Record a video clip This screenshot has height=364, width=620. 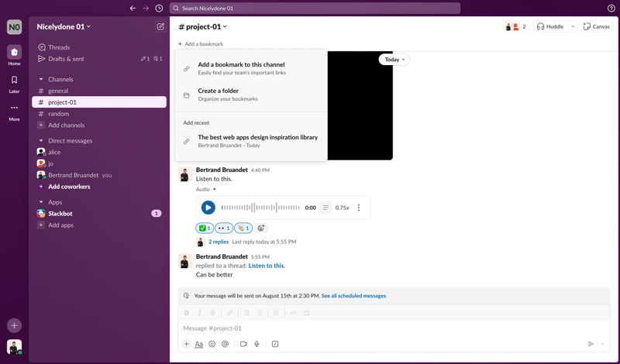coord(243,344)
